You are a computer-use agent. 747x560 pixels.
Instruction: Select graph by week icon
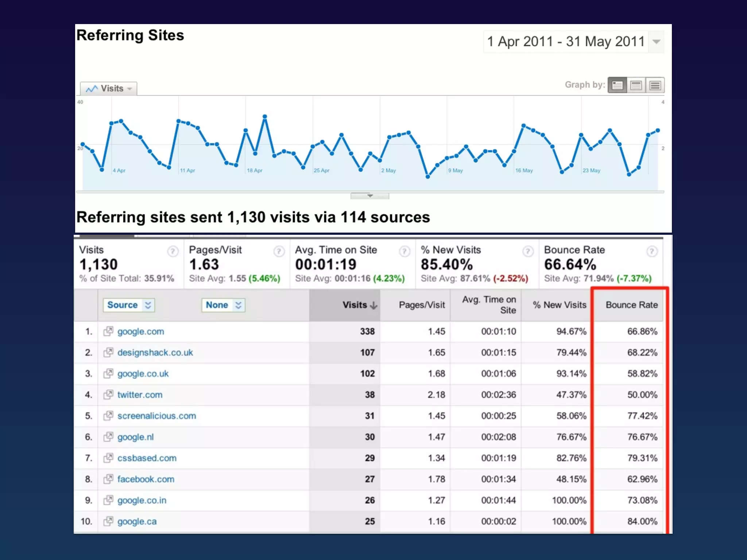636,85
